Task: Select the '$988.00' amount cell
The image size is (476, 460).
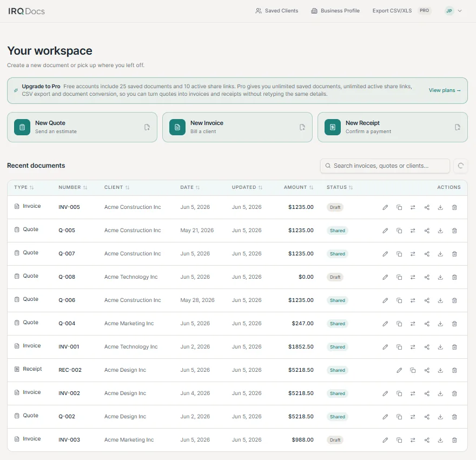Action: [303, 440]
